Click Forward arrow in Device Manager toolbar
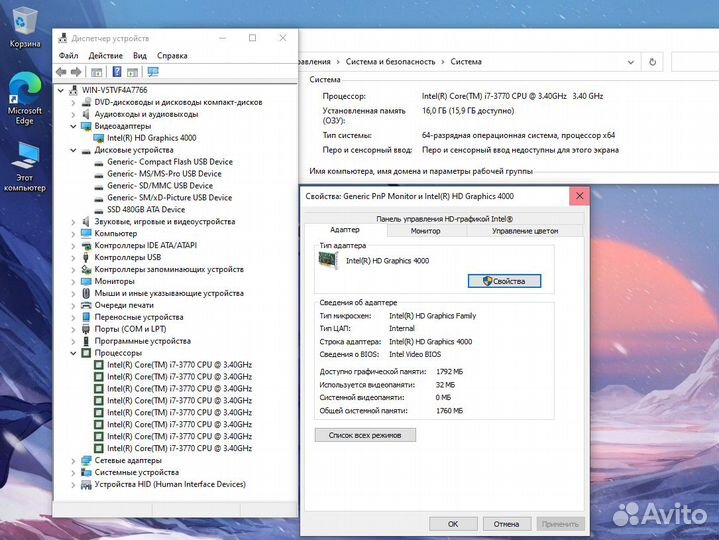The image size is (719, 540). 76,72
